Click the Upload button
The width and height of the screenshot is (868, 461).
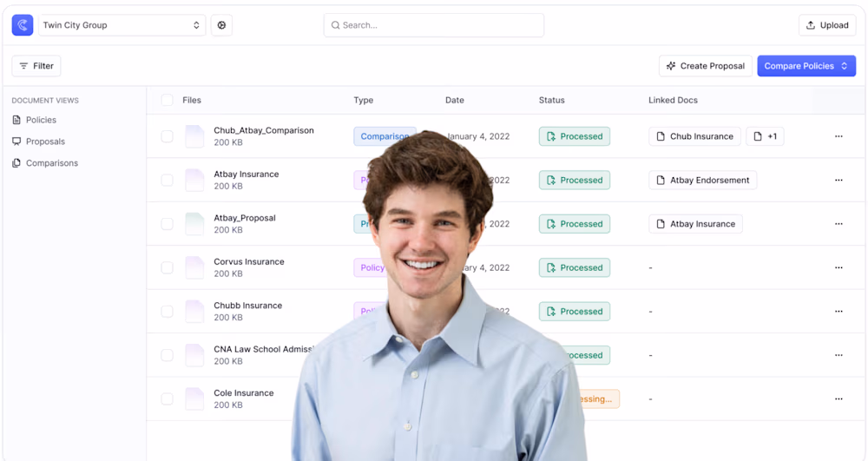(x=826, y=25)
